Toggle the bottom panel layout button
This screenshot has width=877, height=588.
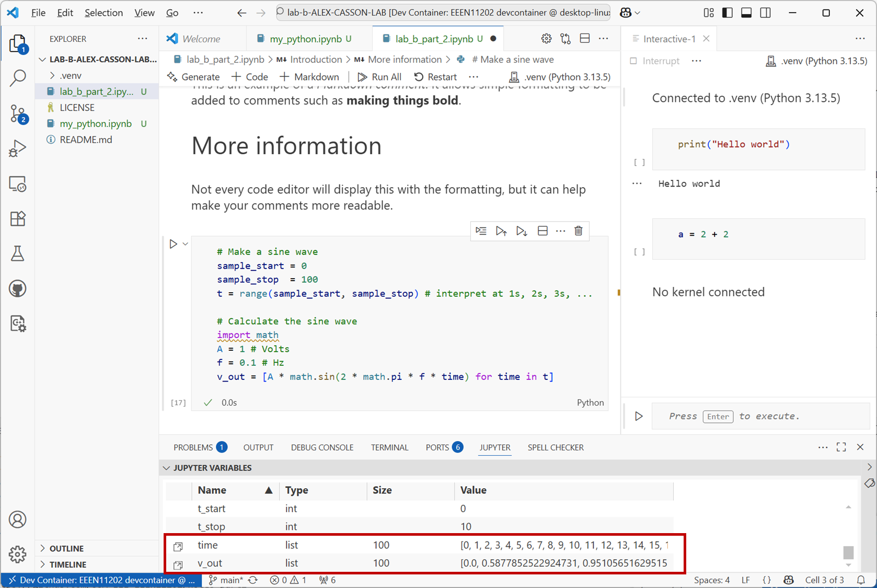[x=746, y=13]
